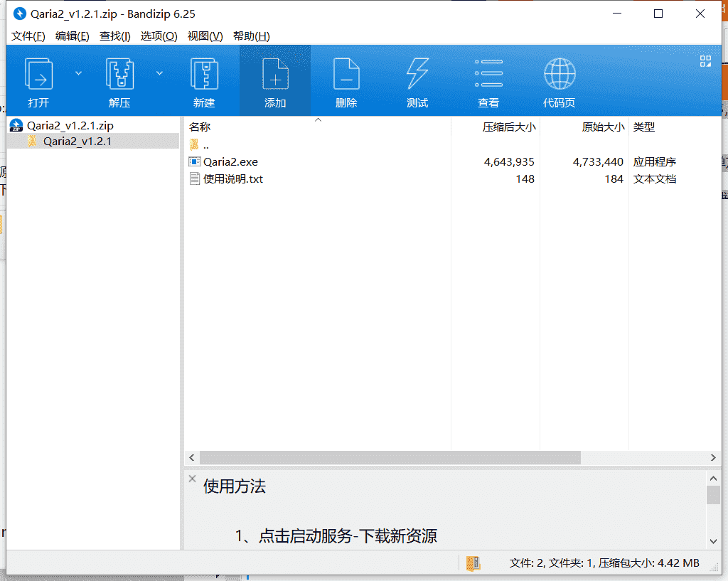
Task: Expand the Extract button dropdown arrow
Action: tap(159, 73)
